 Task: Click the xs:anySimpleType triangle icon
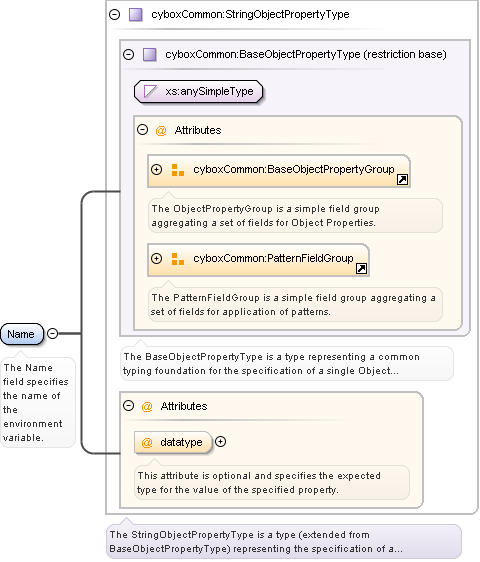coord(150,91)
